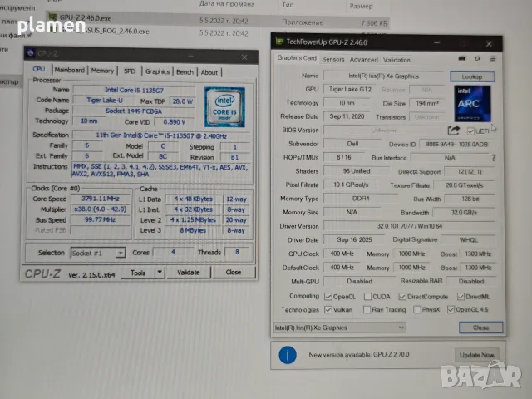Click the Driver Version field in GPU-Z
532x399 pixels.
(x=409, y=226)
